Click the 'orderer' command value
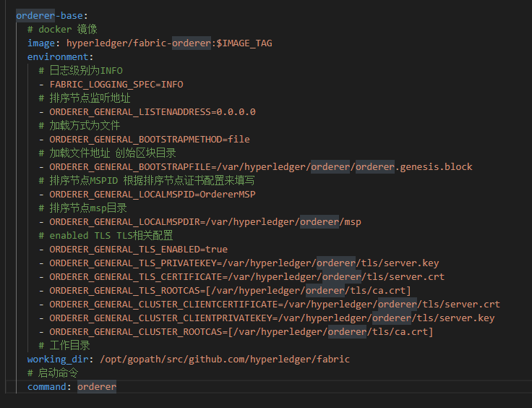The height and width of the screenshot is (408, 532). click(x=97, y=386)
